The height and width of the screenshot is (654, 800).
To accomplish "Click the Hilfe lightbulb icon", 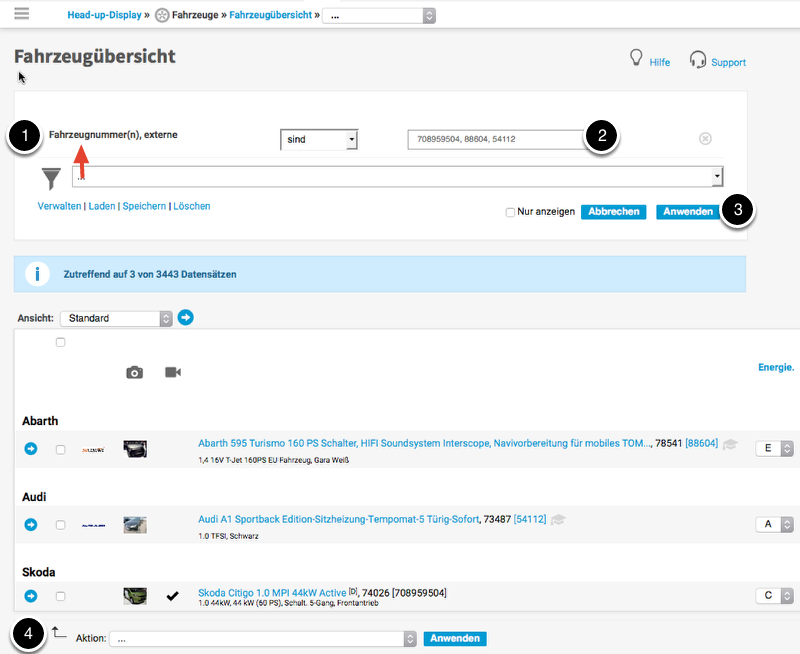I will point(635,58).
